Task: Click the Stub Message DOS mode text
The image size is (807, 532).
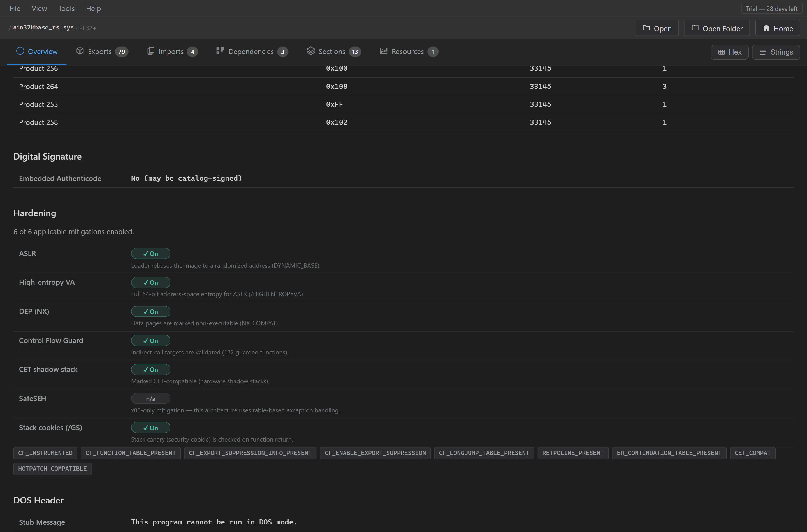Action: (214, 522)
